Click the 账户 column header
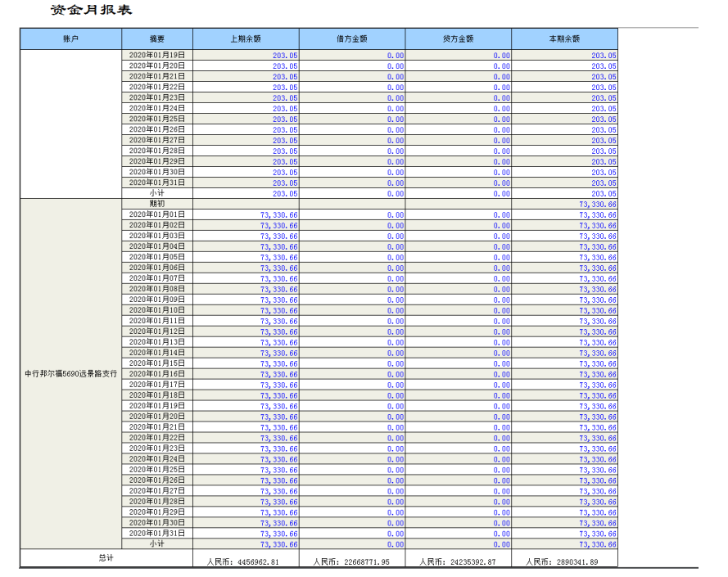Viewport: 728px width, 577px height. [x=70, y=39]
